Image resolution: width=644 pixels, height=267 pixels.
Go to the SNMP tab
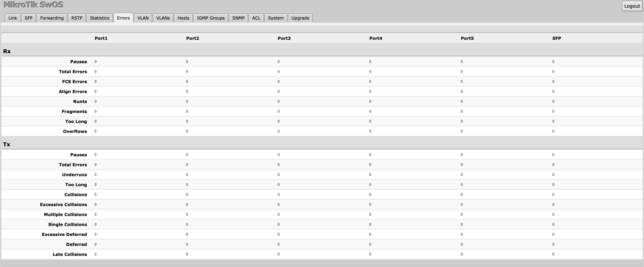238,18
